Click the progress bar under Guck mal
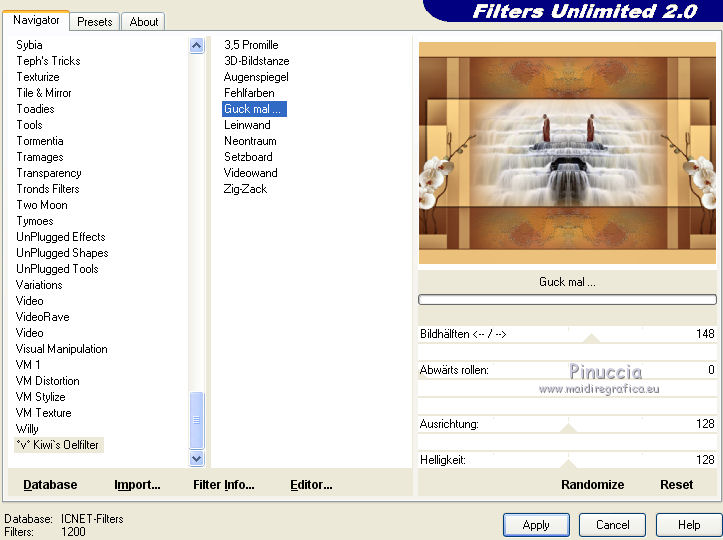 click(567, 300)
